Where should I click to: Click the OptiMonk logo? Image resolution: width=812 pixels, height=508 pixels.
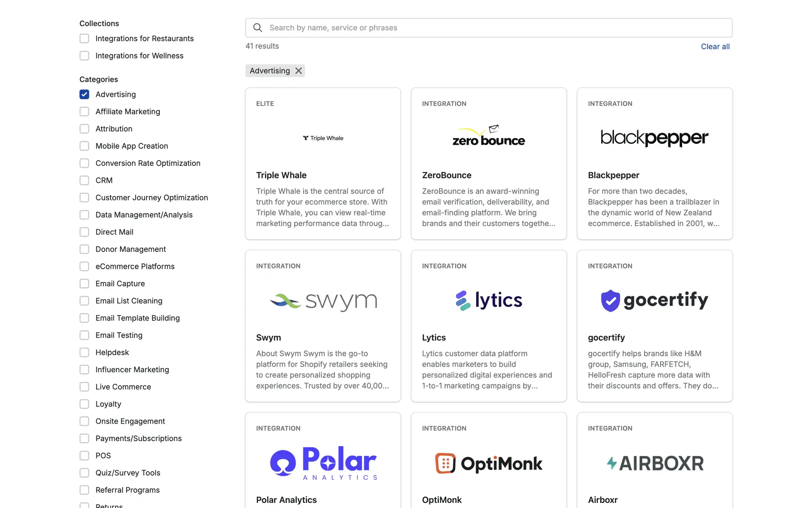(x=488, y=463)
